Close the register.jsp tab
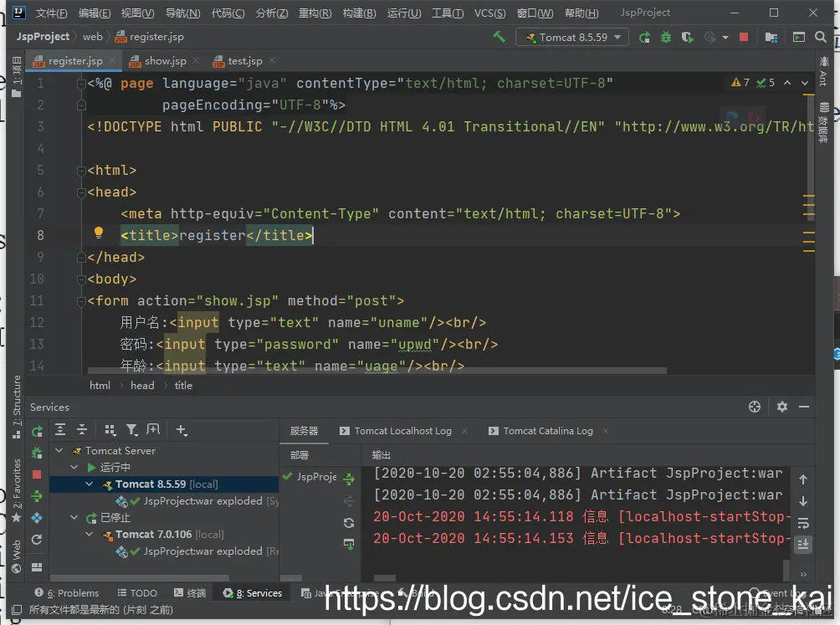Image resolution: width=840 pixels, height=625 pixels. (x=112, y=60)
